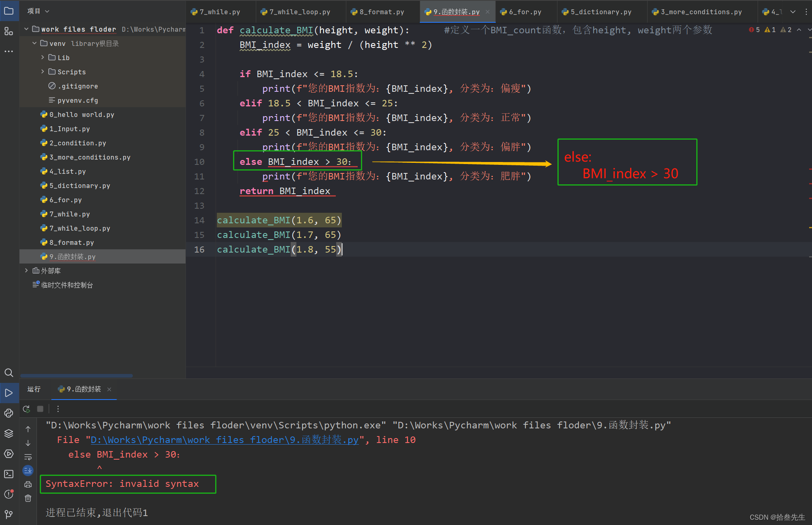The height and width of the screenshot is (525, 812).
Task: Rerun the 9.函数封装 script
Action: tap(27, 409)
